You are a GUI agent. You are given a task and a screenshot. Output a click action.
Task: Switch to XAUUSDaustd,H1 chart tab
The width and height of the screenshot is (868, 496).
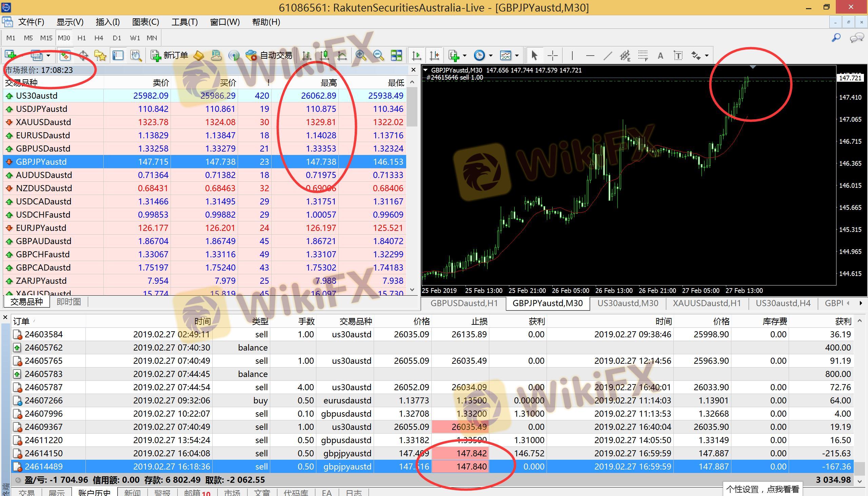(x=707, y=303)
